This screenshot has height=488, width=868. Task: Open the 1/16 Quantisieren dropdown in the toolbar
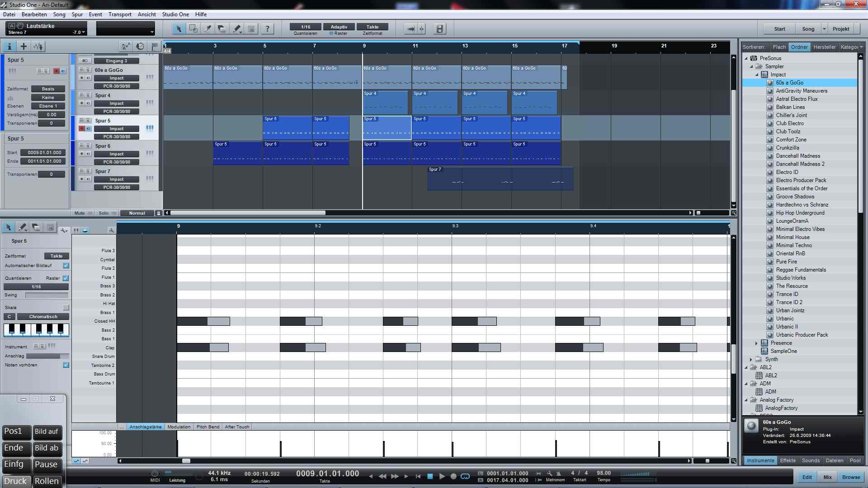[306, 27]
